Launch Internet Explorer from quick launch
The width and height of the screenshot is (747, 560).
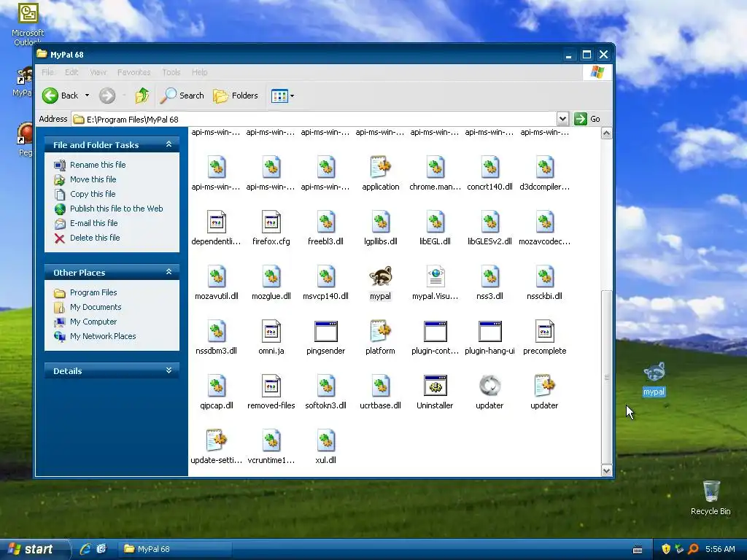[85, 549]
